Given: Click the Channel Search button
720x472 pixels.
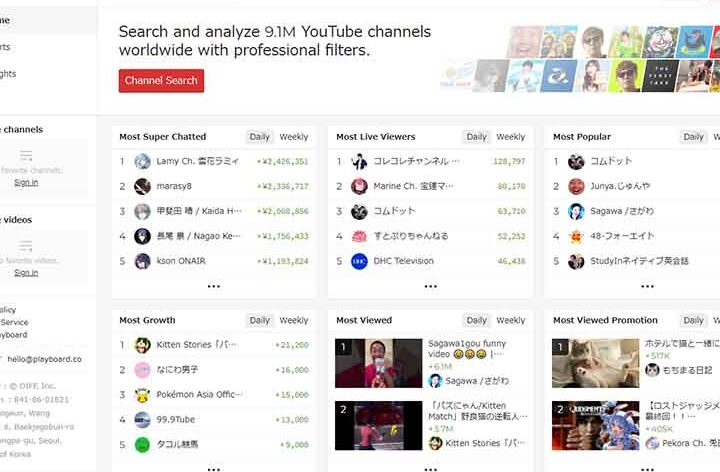Looking at the screenshot, I should tap(161, 81).
